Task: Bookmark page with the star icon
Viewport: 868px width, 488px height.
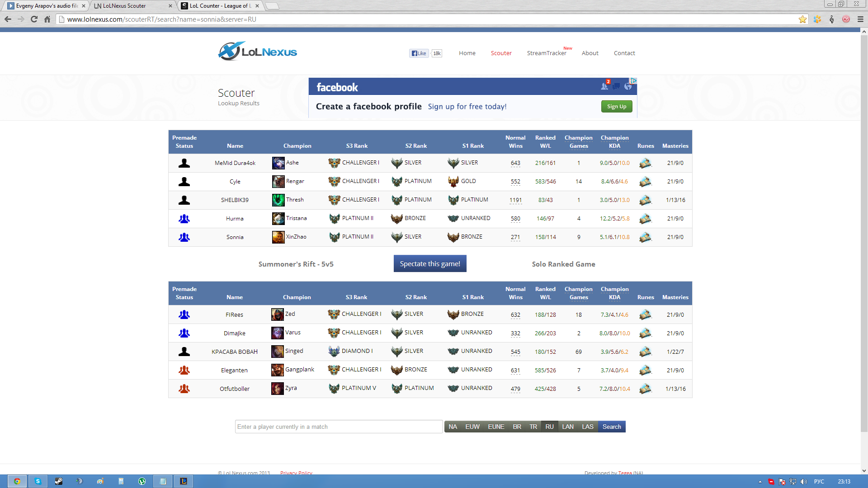Action: (802, 19)
